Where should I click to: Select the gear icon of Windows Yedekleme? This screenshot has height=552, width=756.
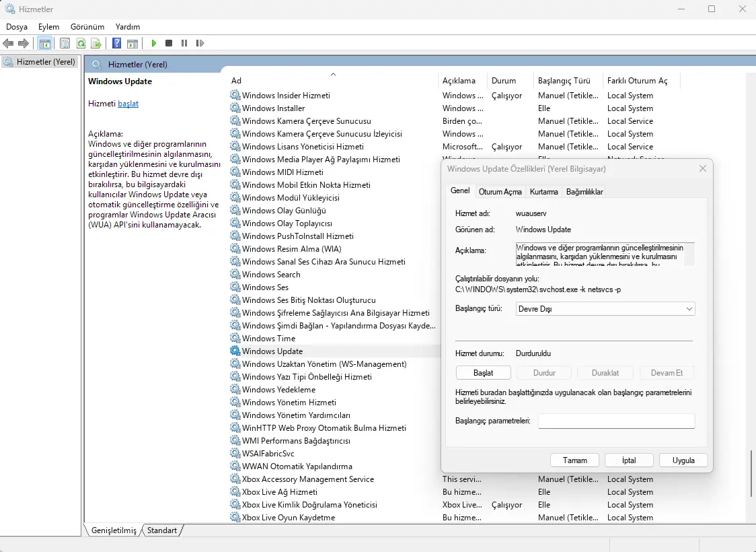pos(235,389)
